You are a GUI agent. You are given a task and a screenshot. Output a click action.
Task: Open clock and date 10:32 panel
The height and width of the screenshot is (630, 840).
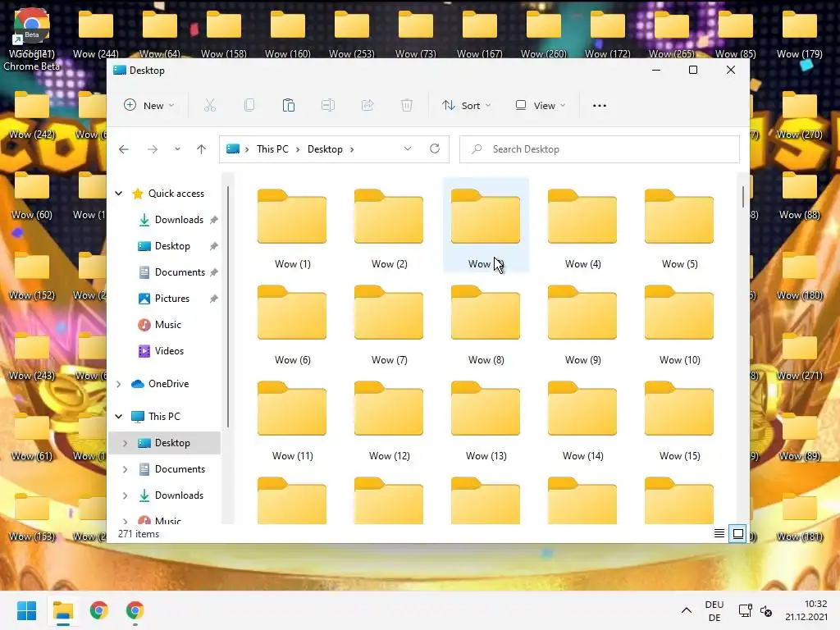807,610
